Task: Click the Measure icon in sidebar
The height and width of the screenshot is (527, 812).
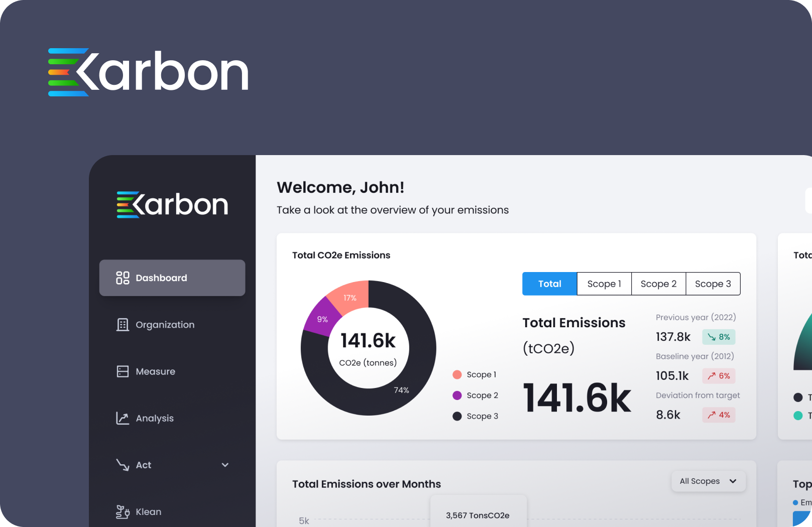Action: tap(123, 371)
